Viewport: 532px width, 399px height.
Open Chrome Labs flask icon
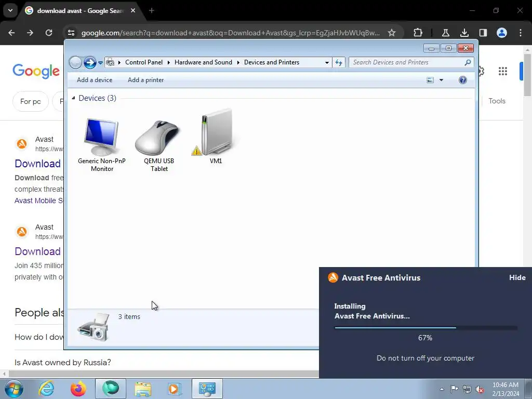[x=445, y=33]
